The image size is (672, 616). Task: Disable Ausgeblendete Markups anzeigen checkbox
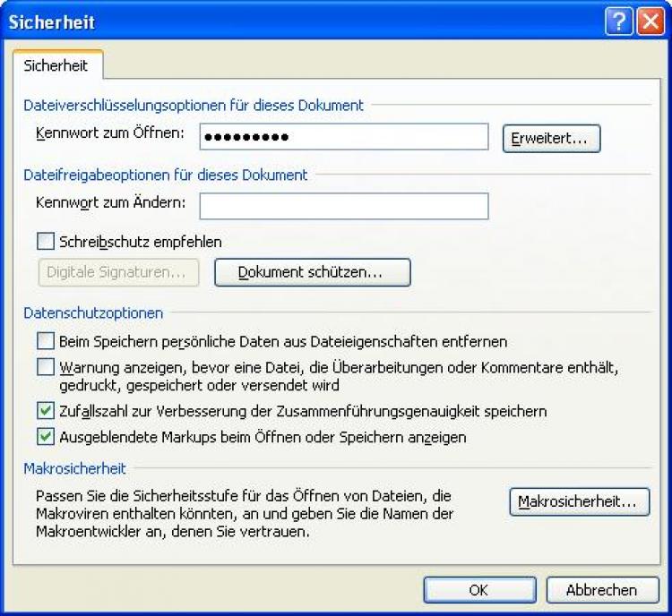46,438
